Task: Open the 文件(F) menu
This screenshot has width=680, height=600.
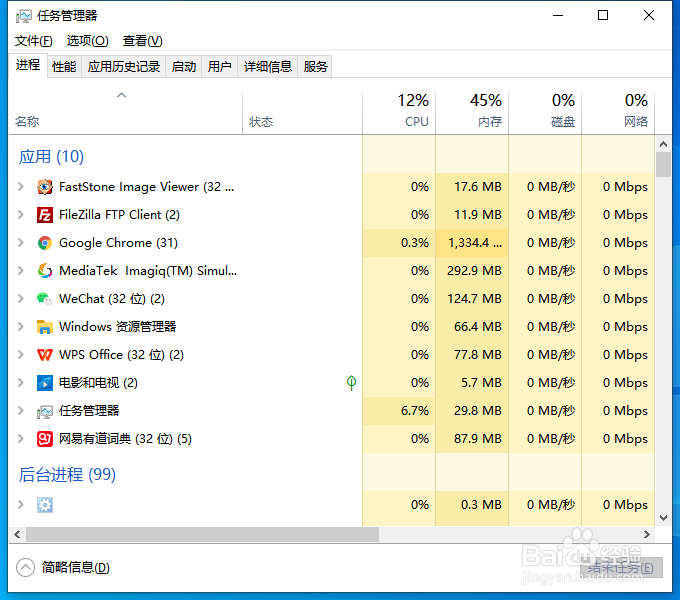Action: (34, 41)
